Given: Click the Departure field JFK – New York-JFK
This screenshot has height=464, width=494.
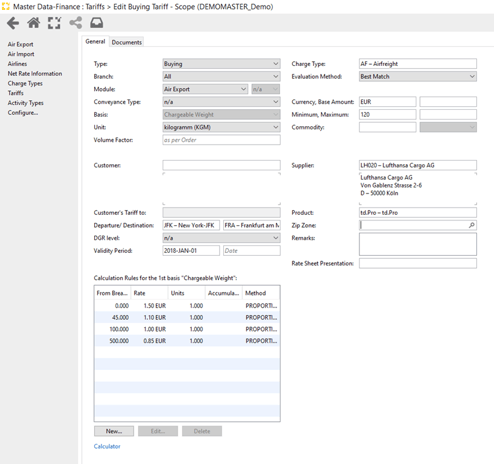Looking at the screenshot, I should [191, 225].
